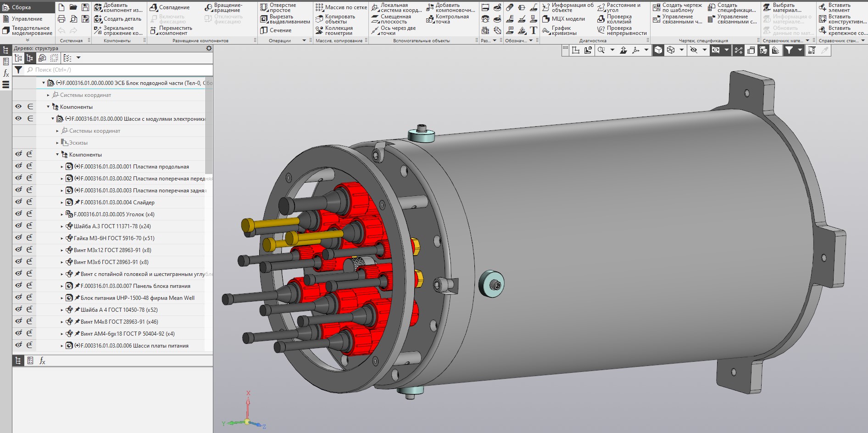Switch to the Управление toolbar set

point(28,19)
